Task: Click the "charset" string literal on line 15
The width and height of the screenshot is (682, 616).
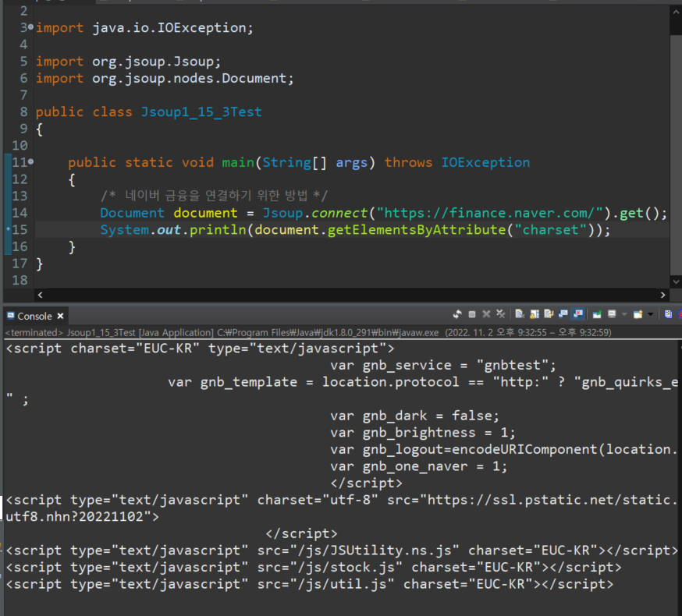Action: [551, 230]
